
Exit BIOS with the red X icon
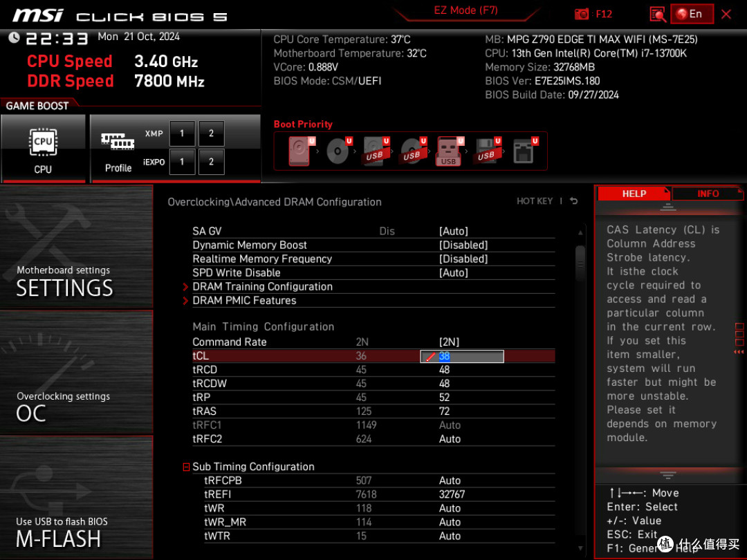tap(726, 15)
